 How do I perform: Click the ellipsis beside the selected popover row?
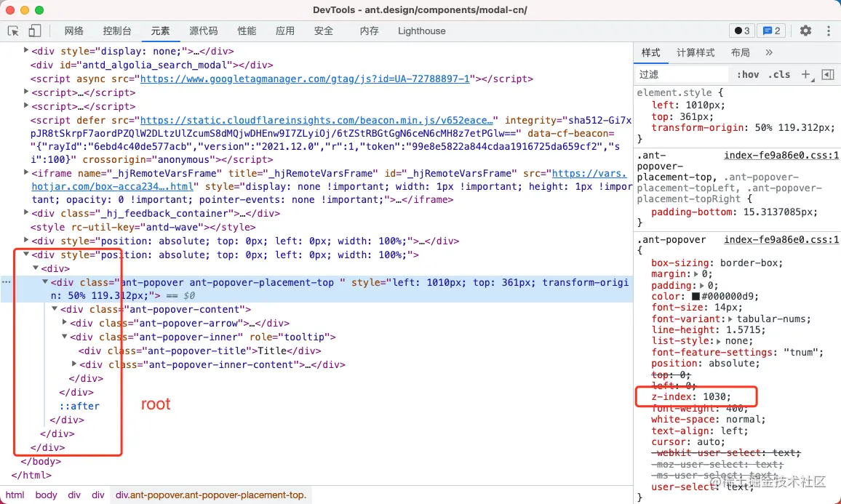pyautogui.click(x=6, y=282)
